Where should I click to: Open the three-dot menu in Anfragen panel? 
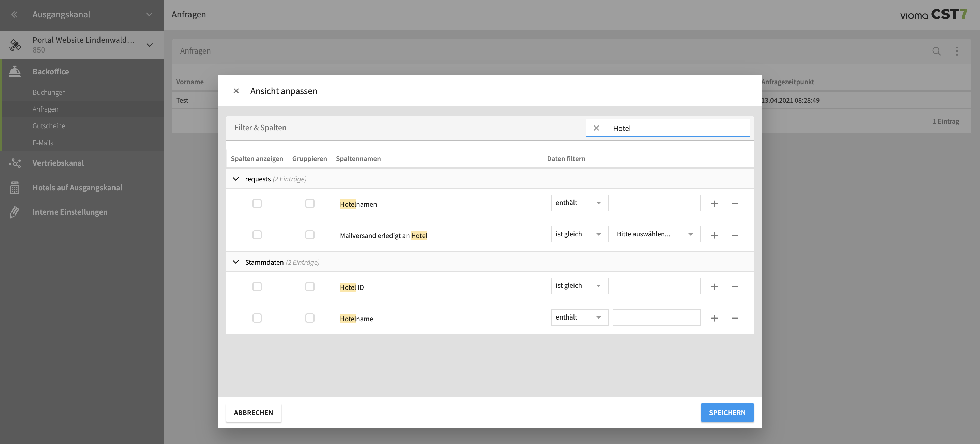pos(957,51)
